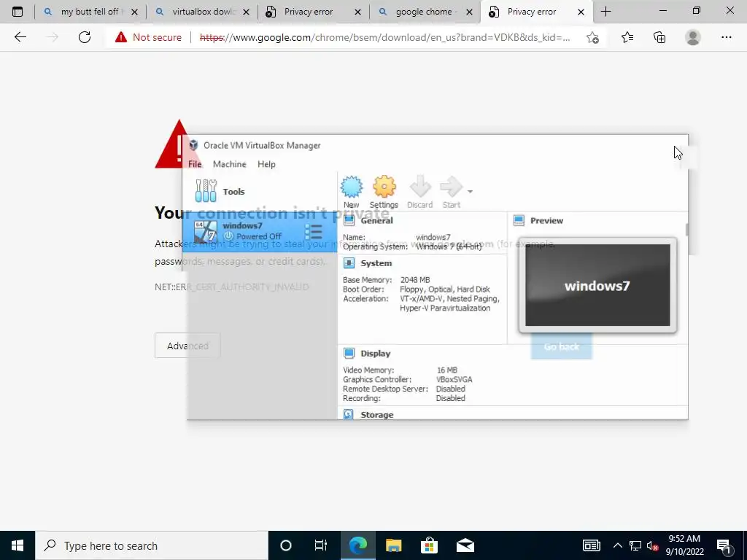Open the Windows Start menu
747x560 pixels.
point(18,545)
